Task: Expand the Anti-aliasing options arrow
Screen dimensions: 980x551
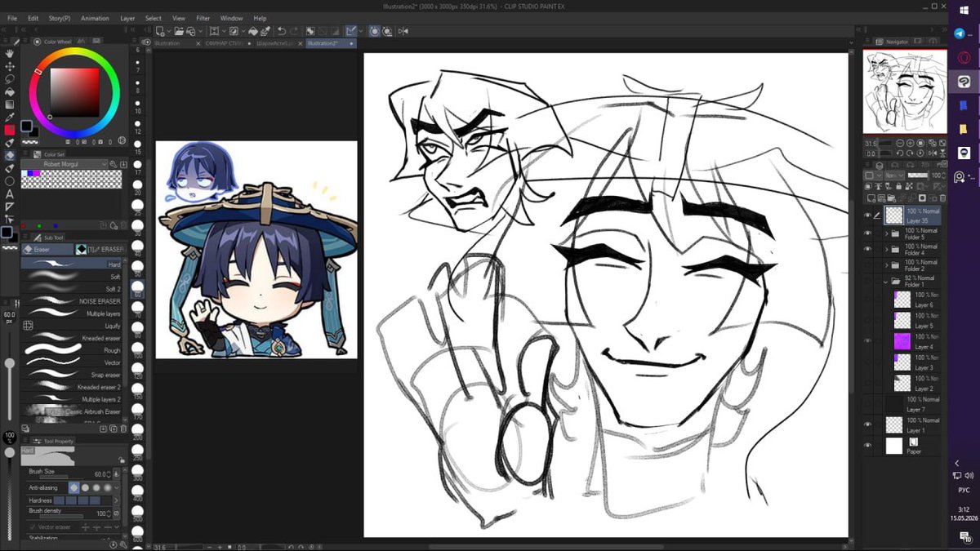Action: point(117,487)
